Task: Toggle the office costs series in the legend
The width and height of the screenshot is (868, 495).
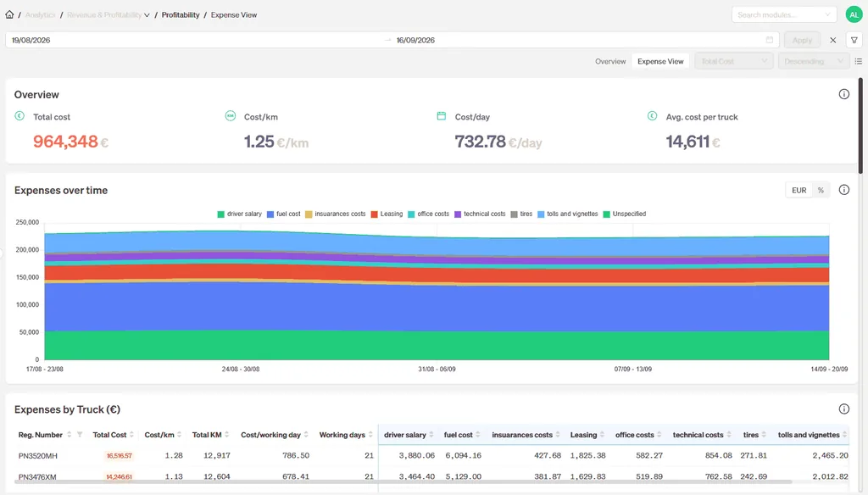Action: pyautogui.click(x=428, y=214)
